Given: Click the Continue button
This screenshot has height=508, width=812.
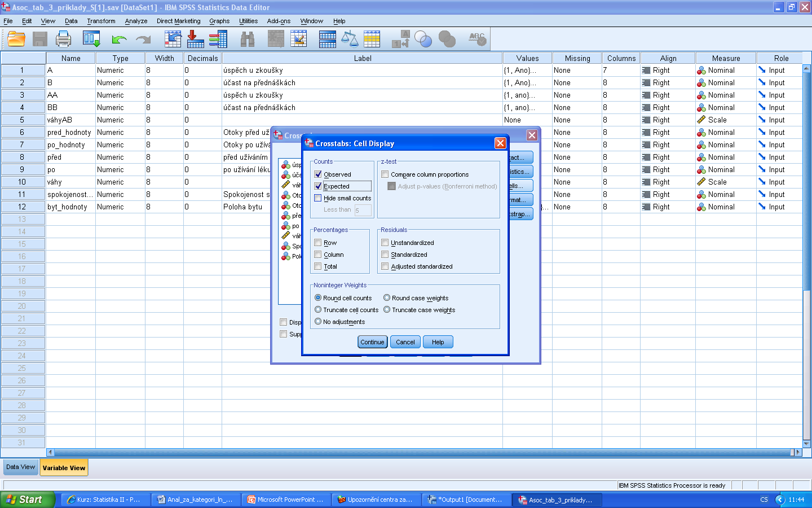Looking at the screenshot, I should [x=372, y=342].
